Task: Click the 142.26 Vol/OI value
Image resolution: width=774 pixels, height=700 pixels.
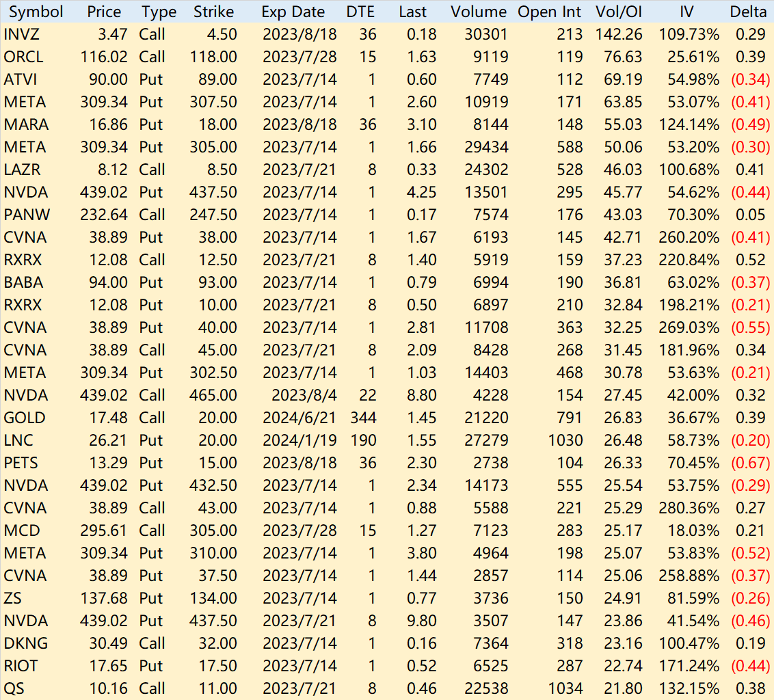Action: point(619,34)
